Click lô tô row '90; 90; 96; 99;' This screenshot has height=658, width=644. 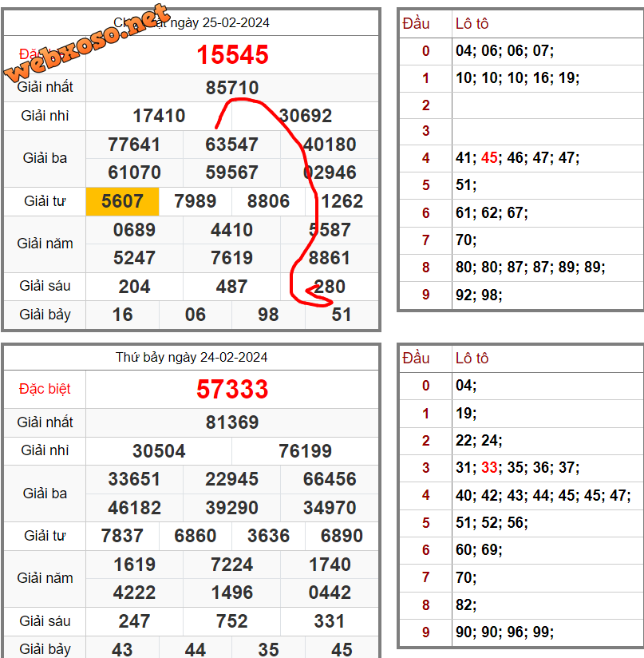click(x=505, y=632)
